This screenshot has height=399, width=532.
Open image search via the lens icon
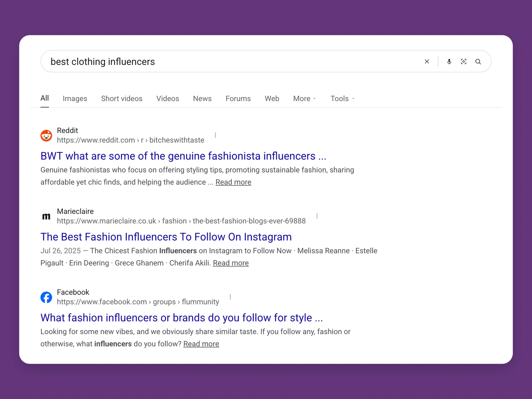tap(464, 62)
